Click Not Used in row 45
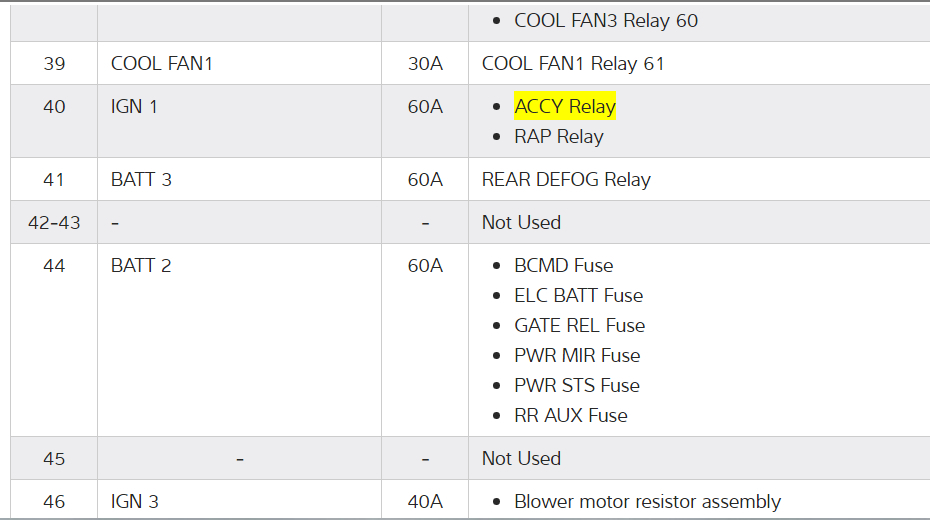The width and height of the screenshot is (930, 520). click(x=521, y=459)
